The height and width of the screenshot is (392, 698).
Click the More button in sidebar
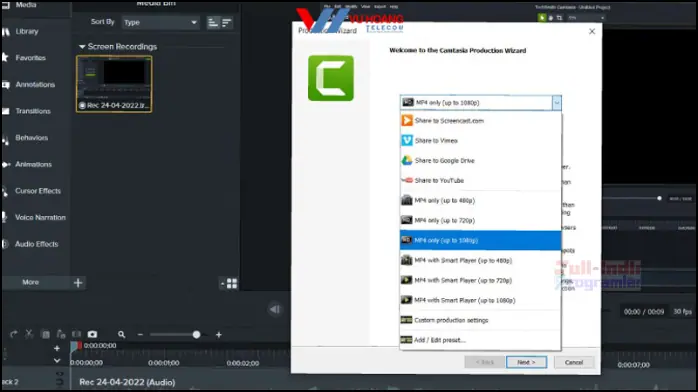(x=30, y=282)
